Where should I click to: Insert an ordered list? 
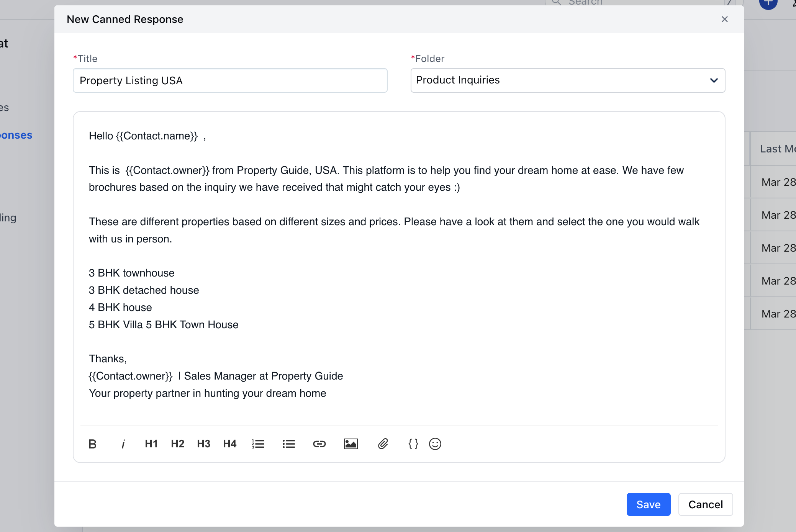pyautogui.click(x=258, y=444)
